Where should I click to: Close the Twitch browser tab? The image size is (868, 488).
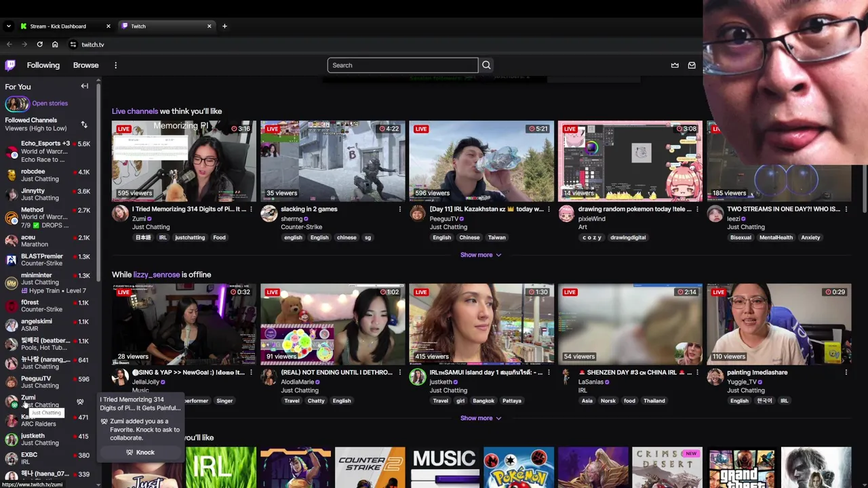tap(209, 26)
